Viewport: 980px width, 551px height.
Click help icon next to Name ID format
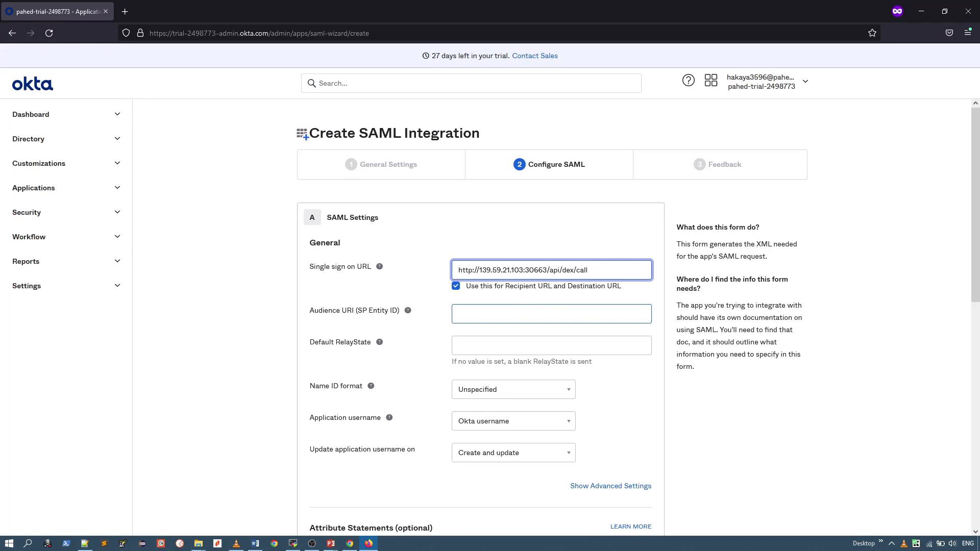371,386
